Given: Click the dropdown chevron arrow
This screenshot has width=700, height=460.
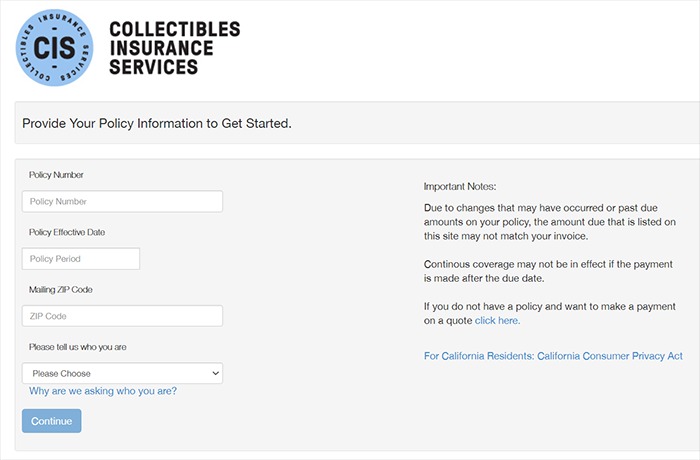Looking at the screenshot, I should point(215,373).
